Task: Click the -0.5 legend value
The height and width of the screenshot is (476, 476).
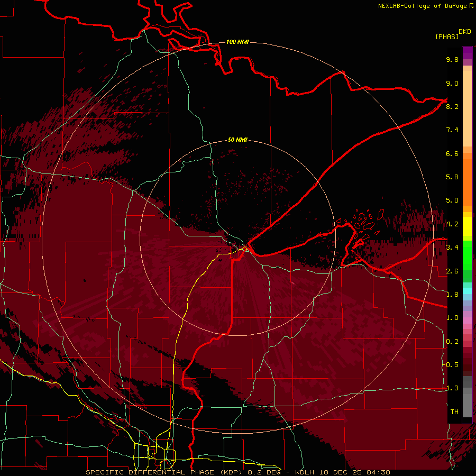Action: click(451, 365)
